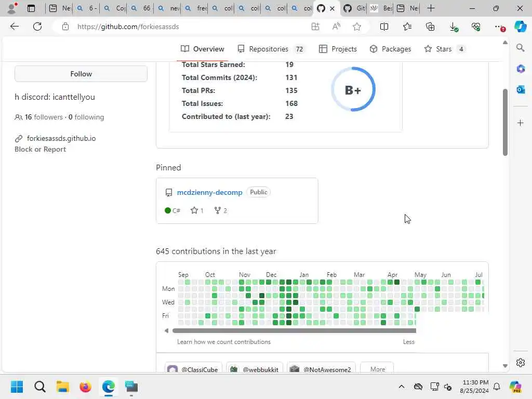Open the clock and date flyout
This screenshot has height=399, width=532.
click(474, 387)
